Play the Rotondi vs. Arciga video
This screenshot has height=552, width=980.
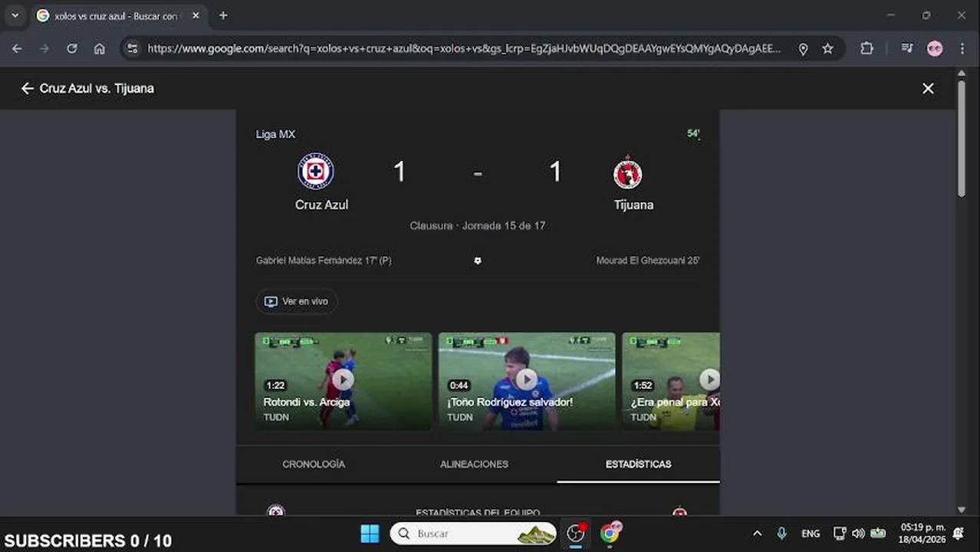click(x=344, y=380)
